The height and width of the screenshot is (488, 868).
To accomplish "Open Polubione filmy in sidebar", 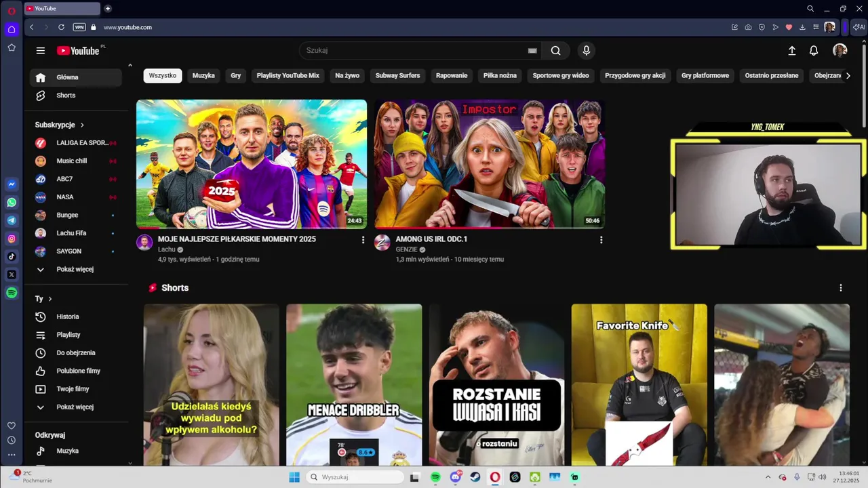I will 76,371.
